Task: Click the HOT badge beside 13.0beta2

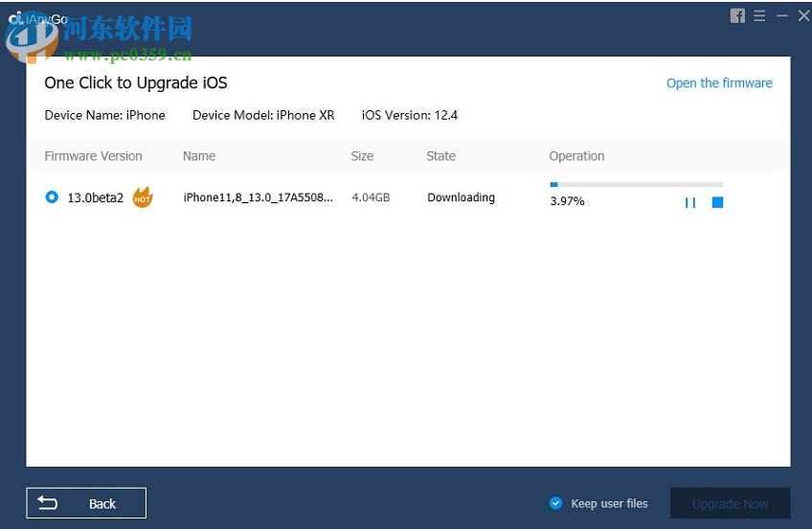Action: coord(143,197)
